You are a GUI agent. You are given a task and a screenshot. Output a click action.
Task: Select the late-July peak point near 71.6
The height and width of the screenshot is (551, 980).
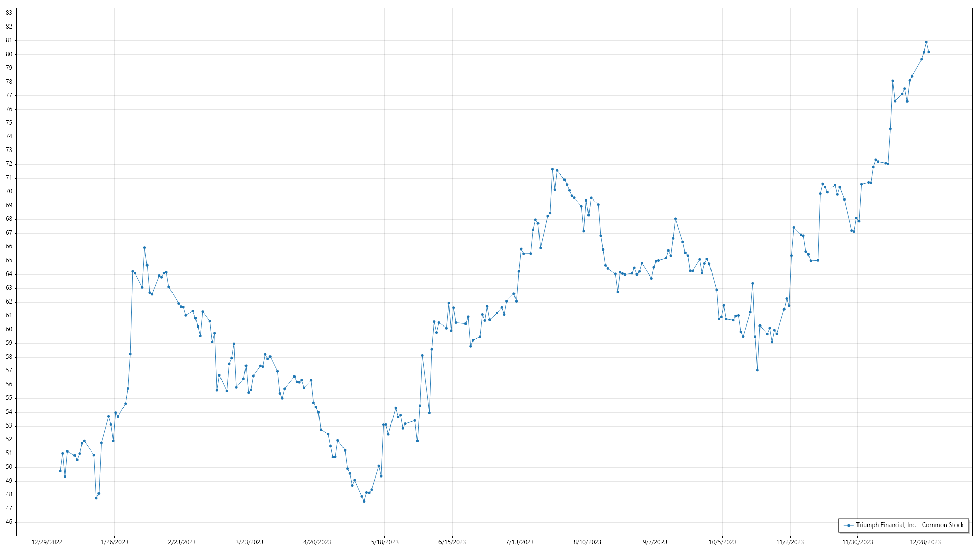(x=552, y=169)
